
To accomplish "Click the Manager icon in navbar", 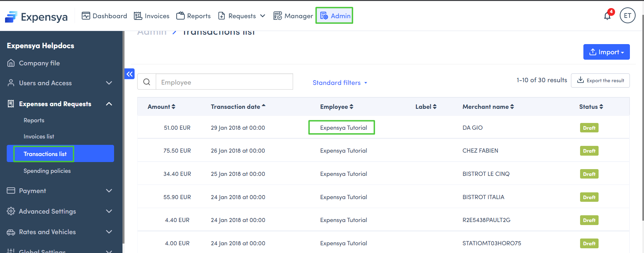I will tap(278, 16).
